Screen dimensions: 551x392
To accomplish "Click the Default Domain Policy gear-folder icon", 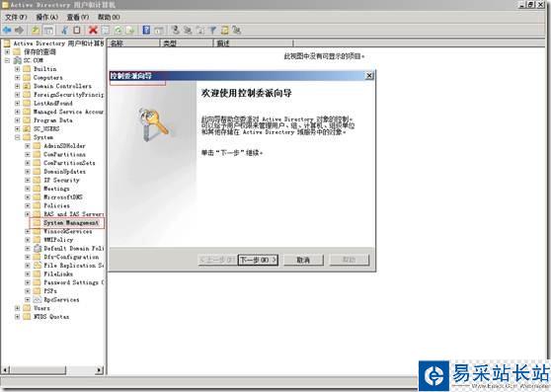I will pyautogui.click(x=38, y=249).
